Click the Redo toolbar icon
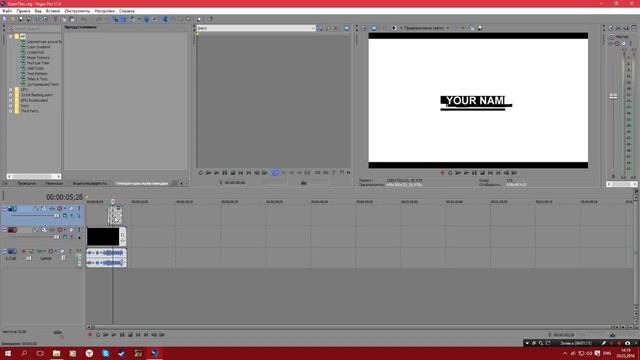The width and height of the screenshot is (640, 360). point(98,19)
